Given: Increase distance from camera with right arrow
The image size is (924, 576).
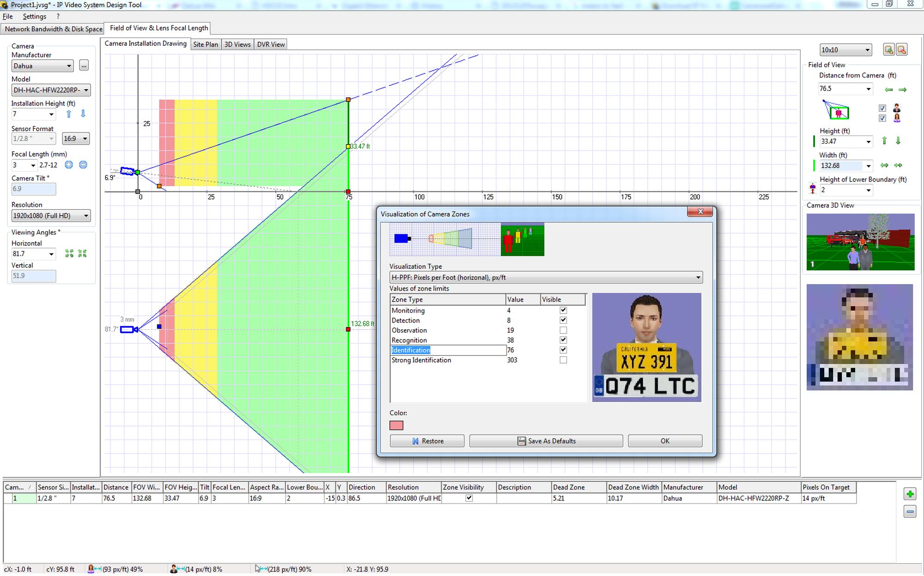Looking at the screenshot, I should coord(902,90).
